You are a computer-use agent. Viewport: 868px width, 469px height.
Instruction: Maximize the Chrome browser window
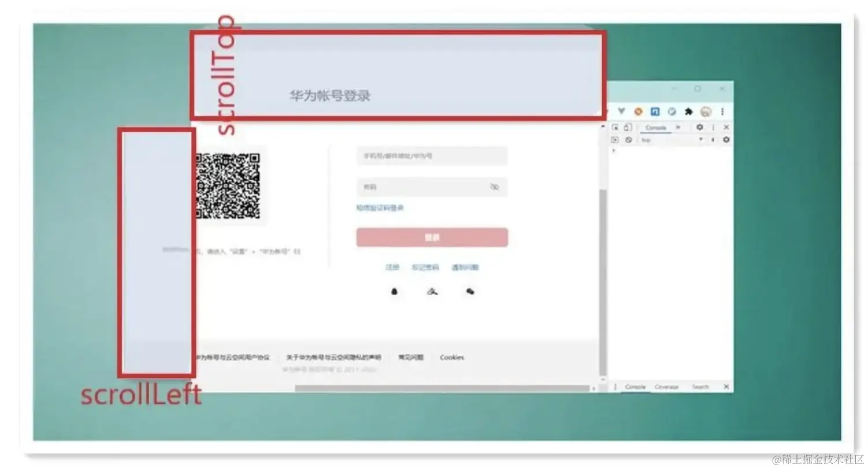pyautogui.click(x=698, y=89)
